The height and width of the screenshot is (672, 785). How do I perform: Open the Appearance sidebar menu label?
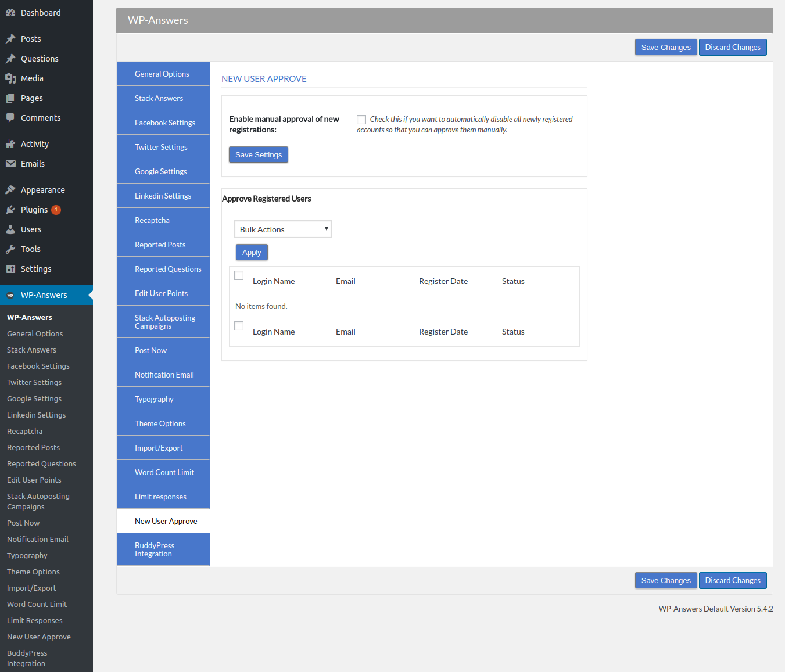tap(43, 190)
